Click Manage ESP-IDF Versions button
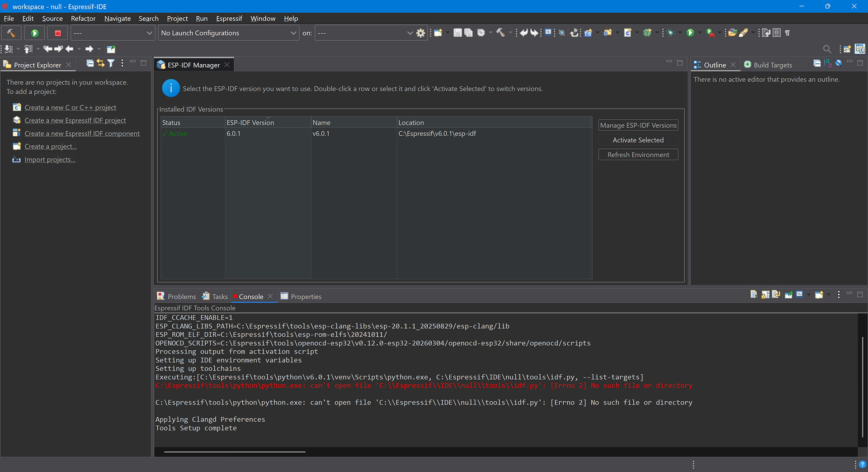Viewport: 868px width, 472px height. click(x=638, y=125)
